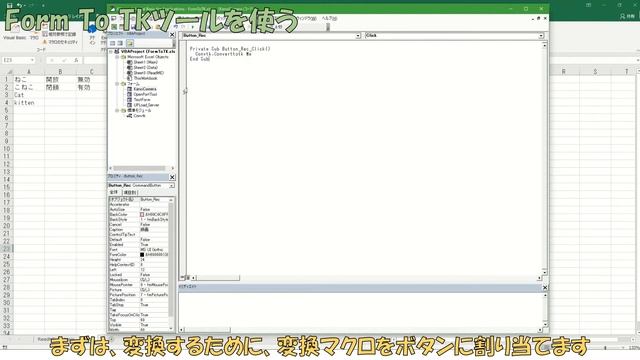
Task: Click the Procedure View button at code window bottom
Action: click(x=182, y=278)
